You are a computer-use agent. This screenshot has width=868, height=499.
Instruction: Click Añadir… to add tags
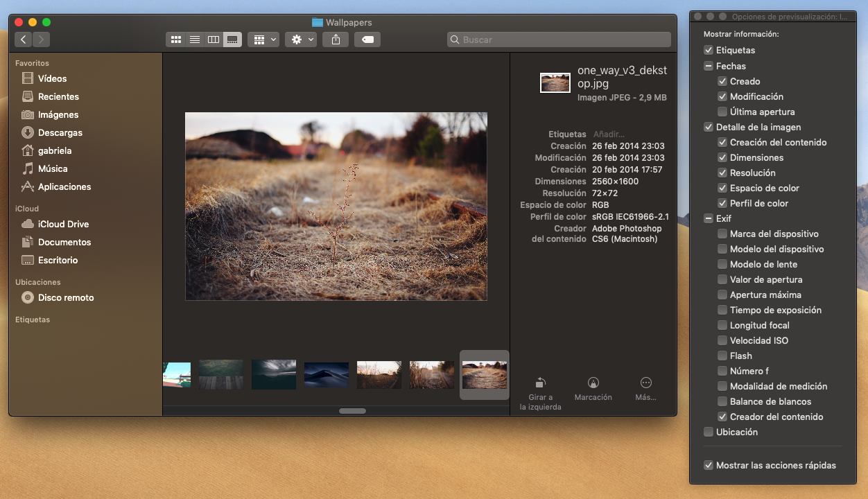[x=609, y=134]
